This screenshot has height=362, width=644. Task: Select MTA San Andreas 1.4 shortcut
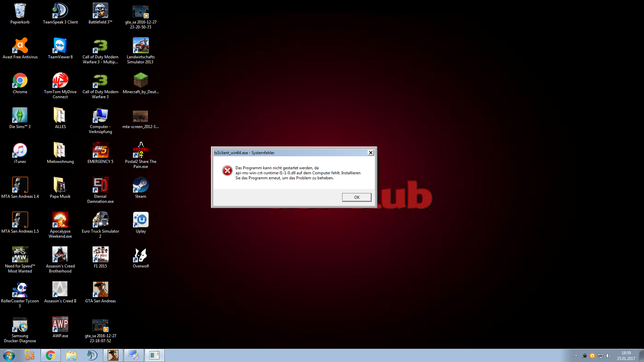point(20,188)
